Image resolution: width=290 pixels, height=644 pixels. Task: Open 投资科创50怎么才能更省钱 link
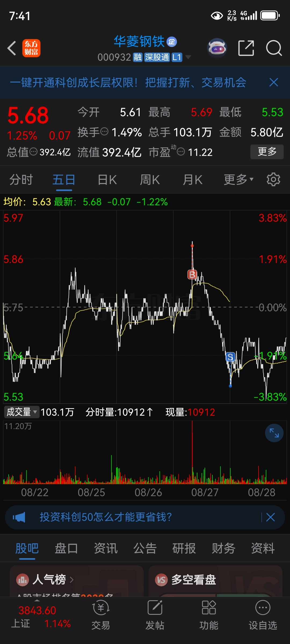click(x=106, y=517)
